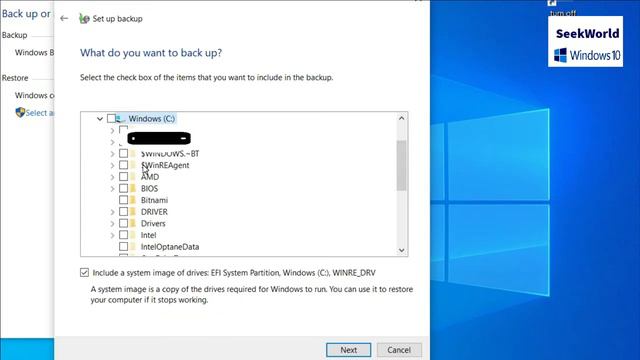
Task: Select the AMD folder name
Action: click(150, 177)
